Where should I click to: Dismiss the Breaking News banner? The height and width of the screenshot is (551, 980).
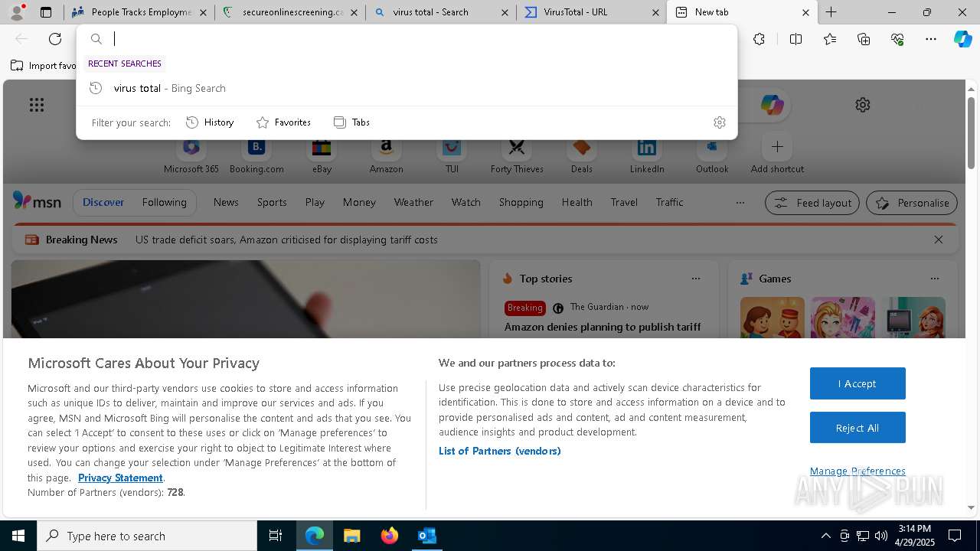click(938, 240)
